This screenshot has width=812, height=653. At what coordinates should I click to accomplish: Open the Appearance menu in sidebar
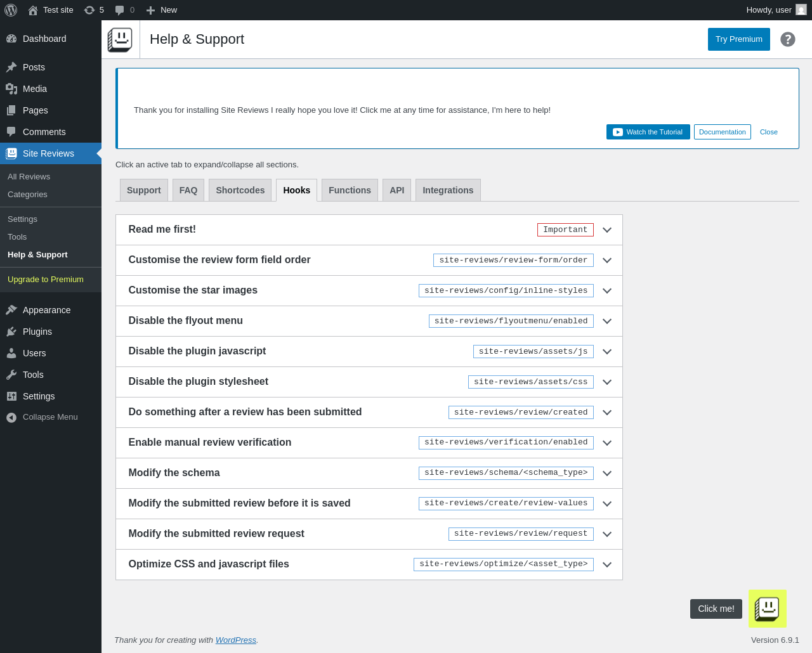(46, 310)
